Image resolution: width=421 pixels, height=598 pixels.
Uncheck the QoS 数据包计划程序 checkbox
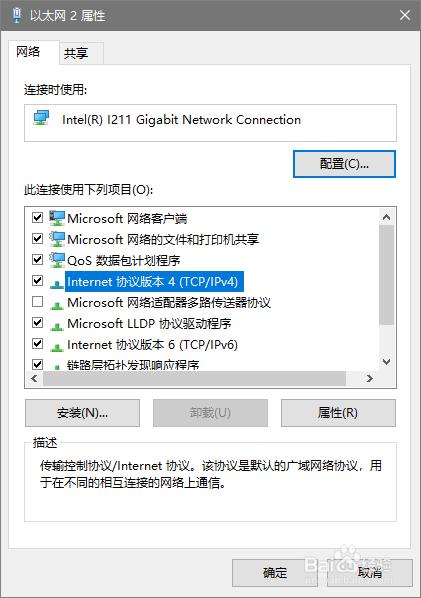[37, 260]
